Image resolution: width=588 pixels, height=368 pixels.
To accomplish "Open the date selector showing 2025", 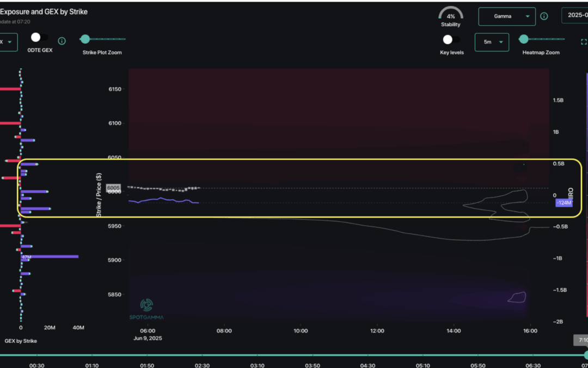I will [x=575, y=15].
